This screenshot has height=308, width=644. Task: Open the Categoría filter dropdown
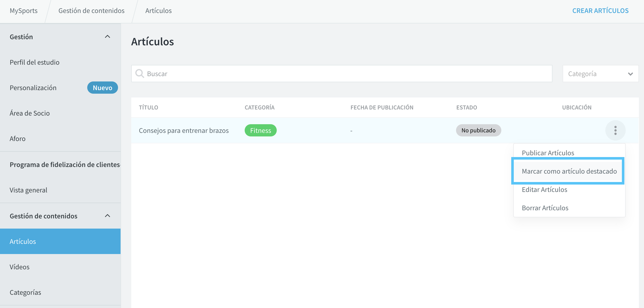coord(601,74)
